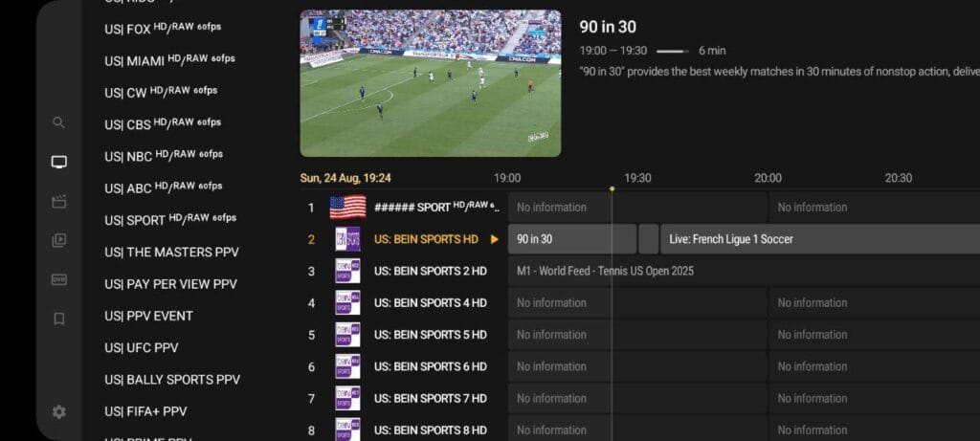
Task: Open US| PPV EVENT category
Action: coord(148,316)
